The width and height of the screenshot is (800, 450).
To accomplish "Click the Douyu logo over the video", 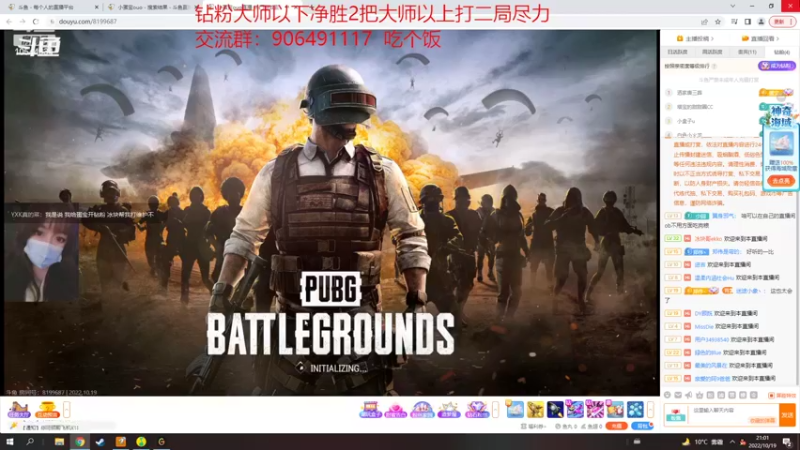I will 37,44.
